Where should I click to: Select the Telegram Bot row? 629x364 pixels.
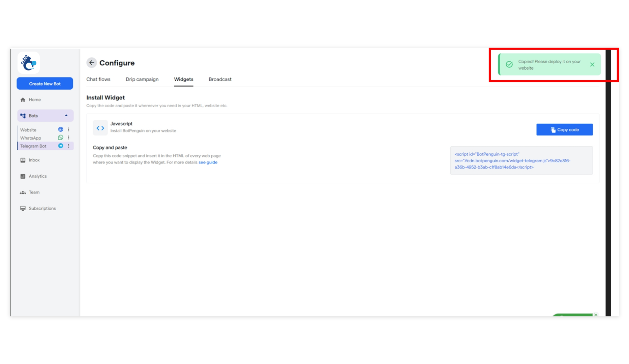click(x=45, y=146)
